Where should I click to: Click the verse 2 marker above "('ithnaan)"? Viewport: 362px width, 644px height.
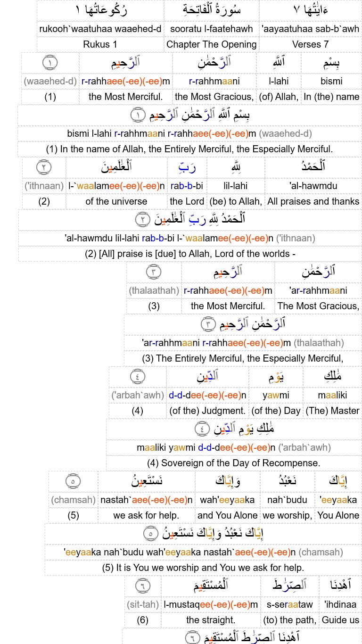[43, 167]
